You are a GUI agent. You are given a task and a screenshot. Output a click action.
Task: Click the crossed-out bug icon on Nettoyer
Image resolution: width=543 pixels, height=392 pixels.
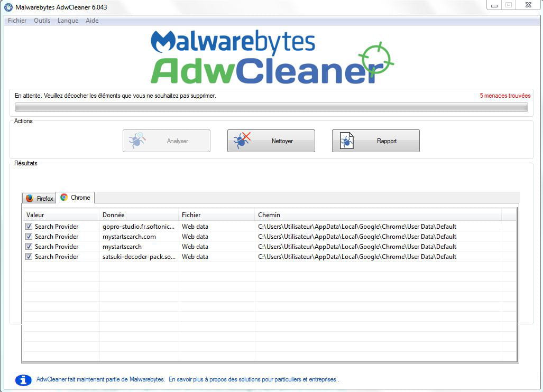[242, 141]
